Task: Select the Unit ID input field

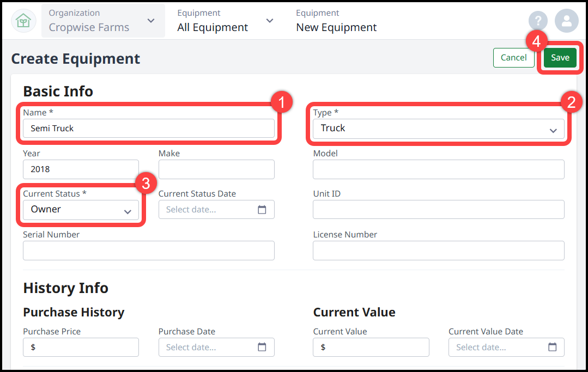Action: point(438,210)
